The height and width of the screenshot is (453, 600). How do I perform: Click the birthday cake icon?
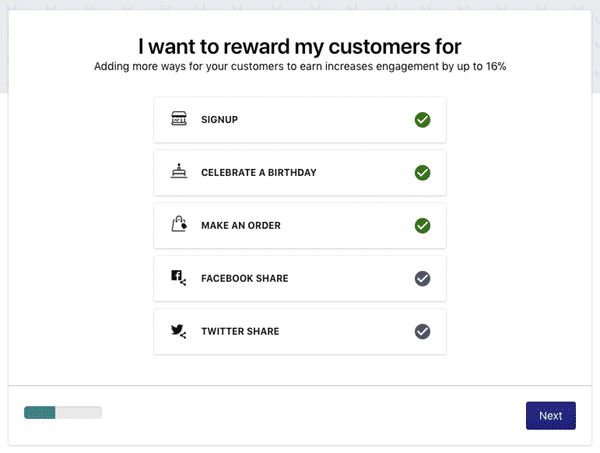179,172
